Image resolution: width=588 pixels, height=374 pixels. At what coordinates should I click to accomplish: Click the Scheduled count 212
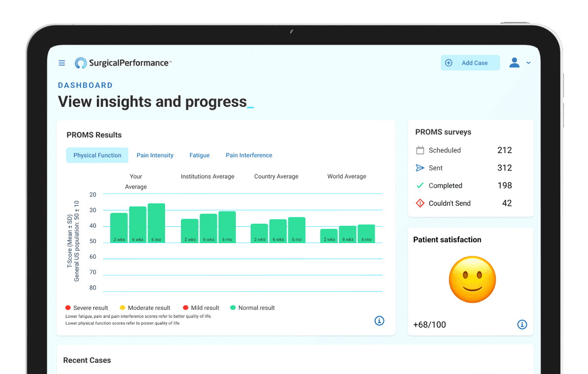coord(504,150)
